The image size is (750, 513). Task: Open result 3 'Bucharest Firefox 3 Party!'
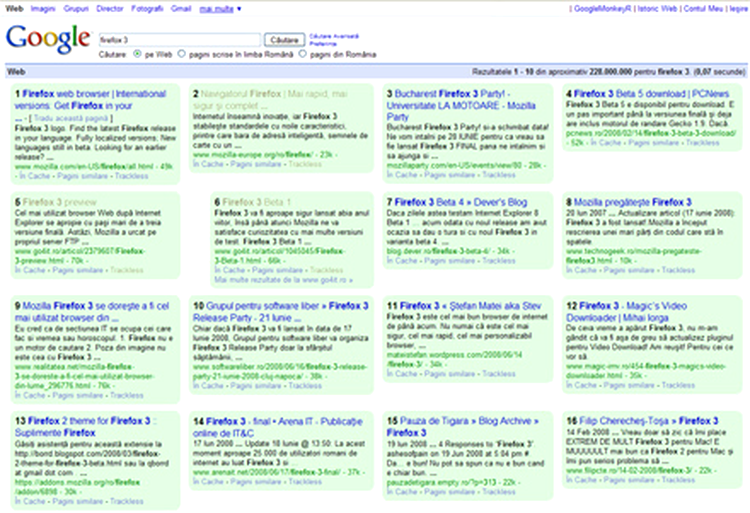(x=461, y=105)
